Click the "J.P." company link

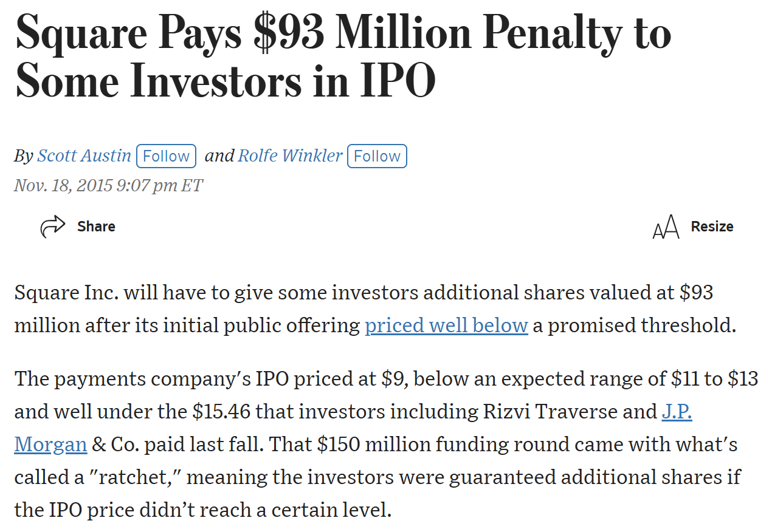(x=677, y=412)
